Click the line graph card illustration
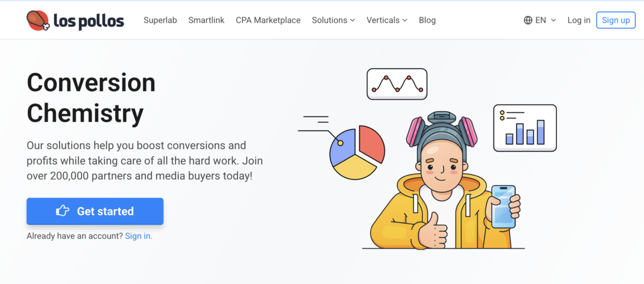644x284 pixels. [x=397, y=84]
